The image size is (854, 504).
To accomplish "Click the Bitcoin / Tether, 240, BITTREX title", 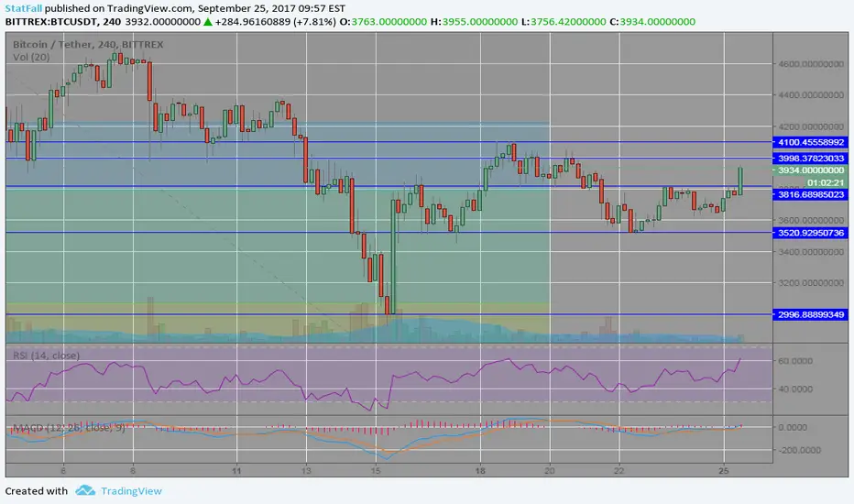I will click(x=88, y=45).
